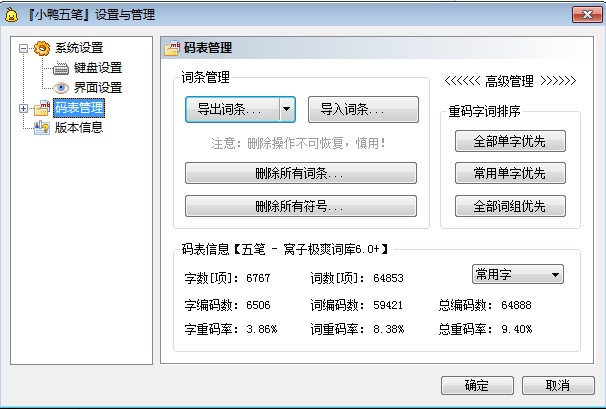Image resolution: width=606 pixels, height=410 pixels.
Task: Click 全部词组优先 button
Action: pyautogui.click(x=510, y=206)
